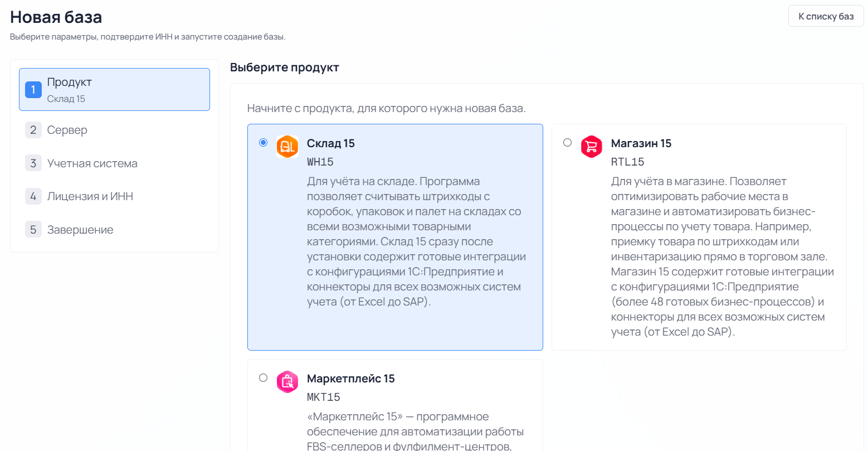
Task: Click the Склад 15 description paragraph
Action: tap(417, 241)
